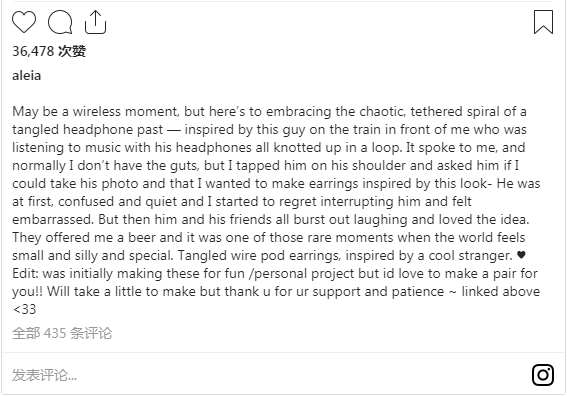Viewport: 567px width, 396px height.
Task: Open the aleia profile username
Action: pyautogui.click(x=26, y=76)
